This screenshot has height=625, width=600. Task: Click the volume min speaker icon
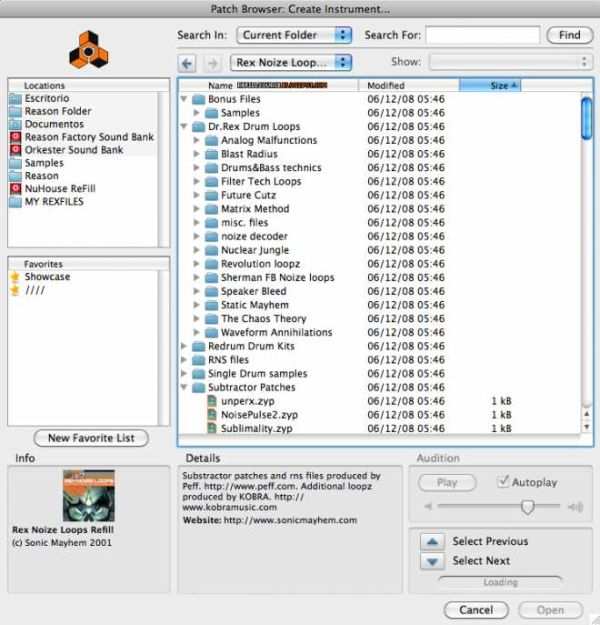(x=428, y=507)
